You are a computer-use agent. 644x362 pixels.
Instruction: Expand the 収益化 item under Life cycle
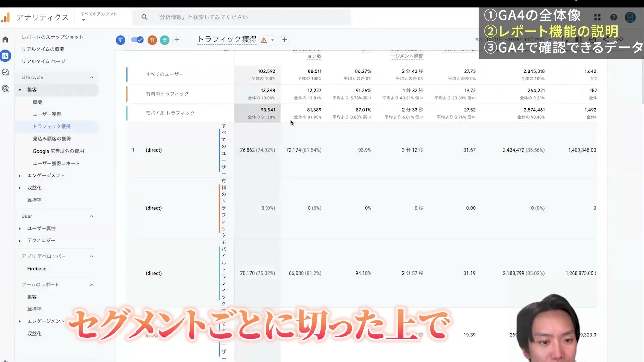pyautogui.click(x=20, y=188)
